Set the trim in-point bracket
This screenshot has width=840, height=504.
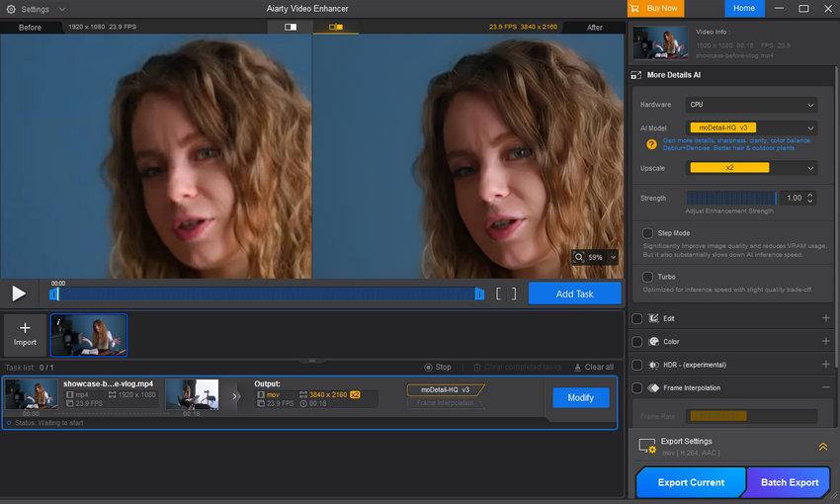click(x=498, y=294)
